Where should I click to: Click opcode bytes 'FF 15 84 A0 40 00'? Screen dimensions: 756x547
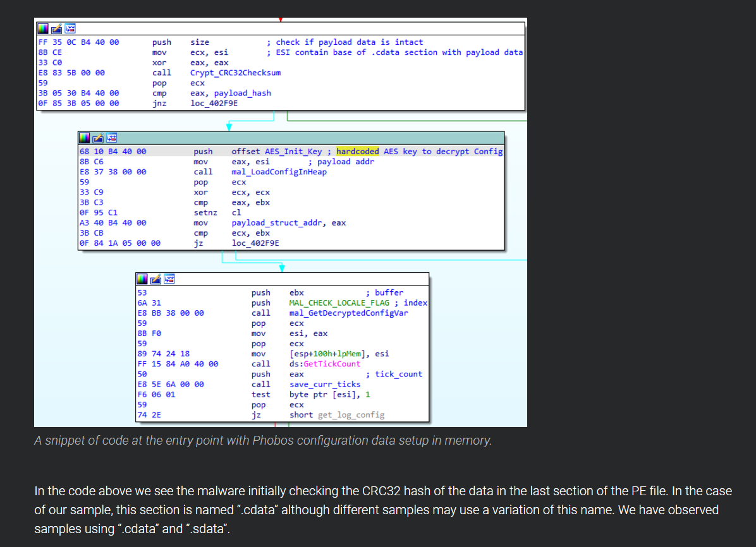178,364
